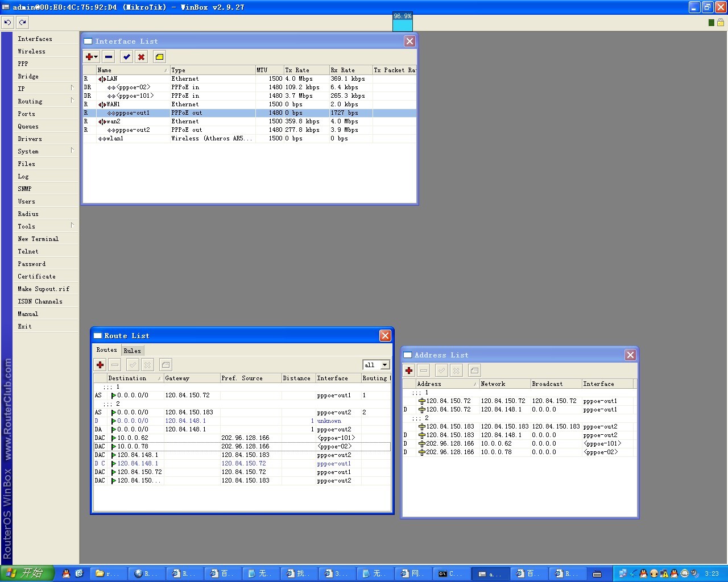Image resolution: width=728 pixels, height=582 pixels.
Task: Click Make Supout.rif in the sidebar
Action: [45, 289]
